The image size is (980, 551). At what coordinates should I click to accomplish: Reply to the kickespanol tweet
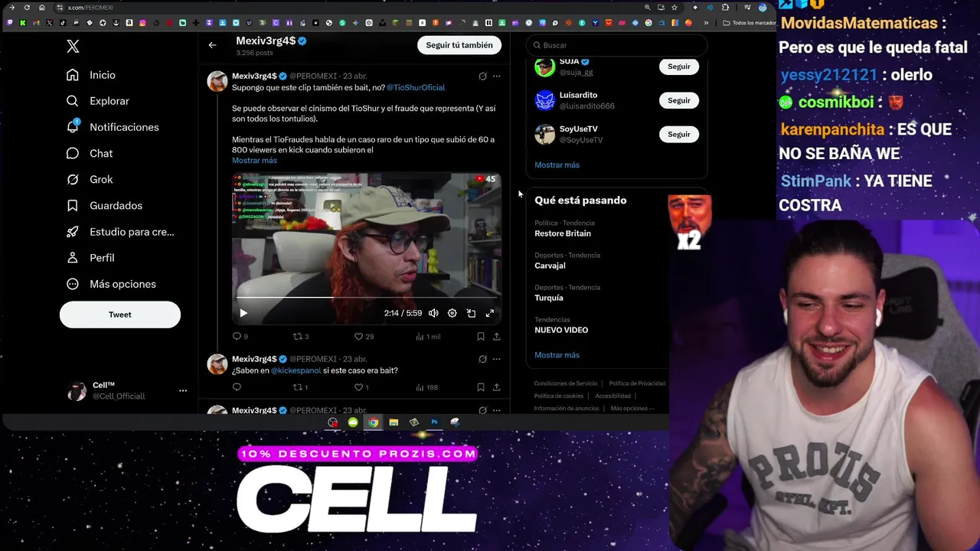tap(237, 387)
